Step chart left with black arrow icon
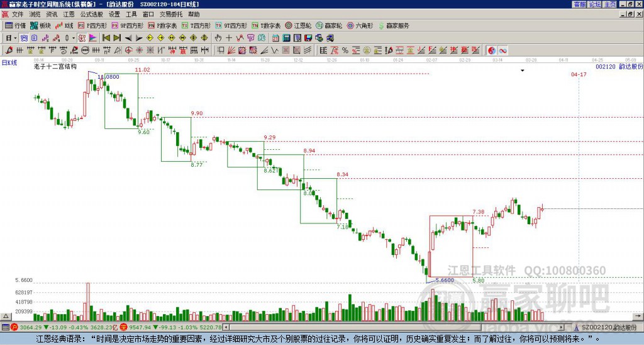The image size is (644, 345). pos(128,38)
